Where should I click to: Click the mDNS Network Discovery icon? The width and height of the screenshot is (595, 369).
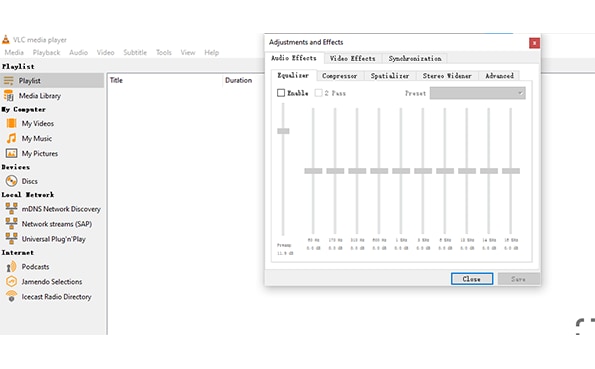click(x=11, y=208)
